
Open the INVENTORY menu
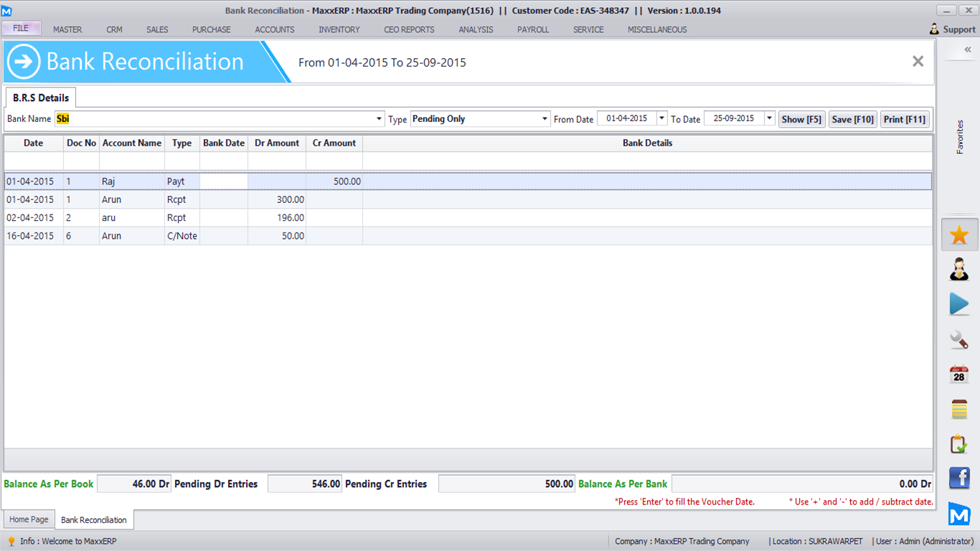click(x=339, y=29)
